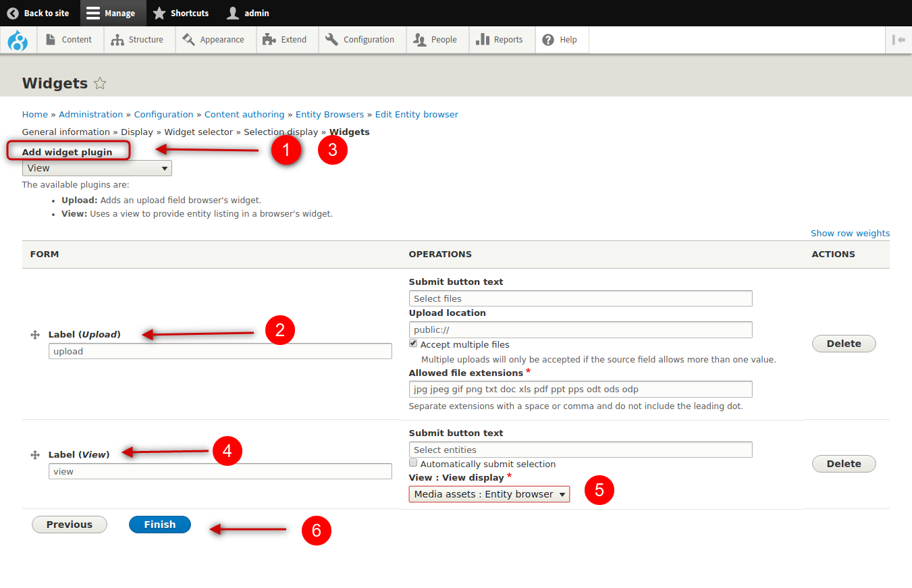Click the Drupal logo home icon
Image resolution: width=912 pixels, height=588 pixels.
[x=18, y=40]
